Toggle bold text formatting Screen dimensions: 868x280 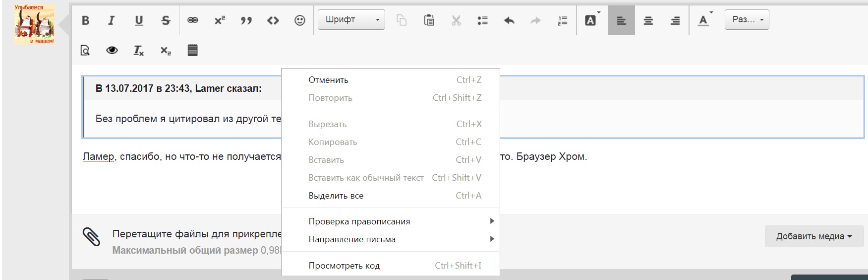click(x=86, y=20)
